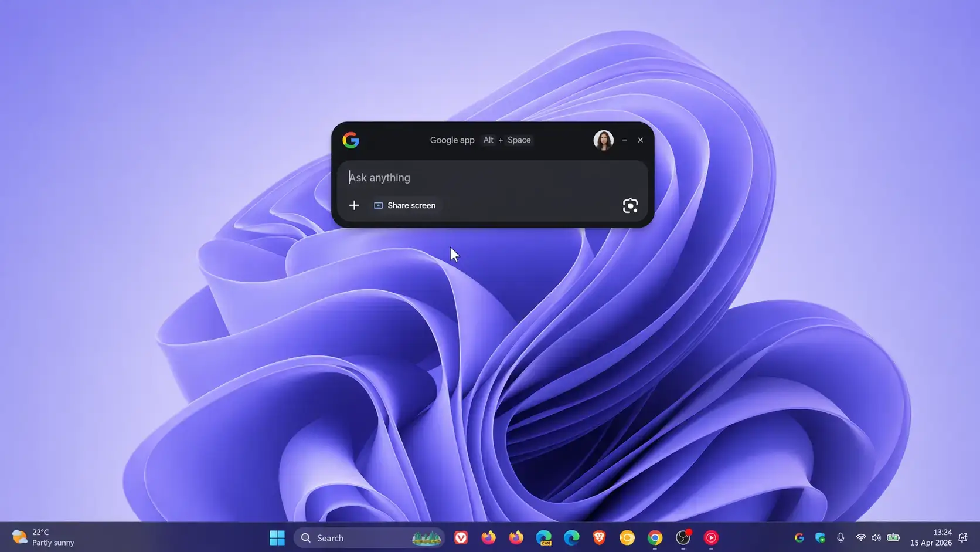Open the Windows Start menu
980x552 pixels.
[x=277, y=537]
